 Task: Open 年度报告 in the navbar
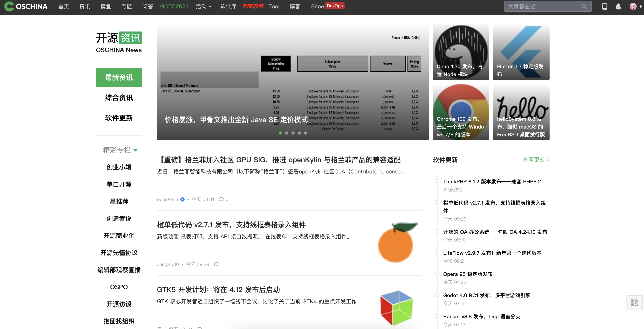[252, 6]
